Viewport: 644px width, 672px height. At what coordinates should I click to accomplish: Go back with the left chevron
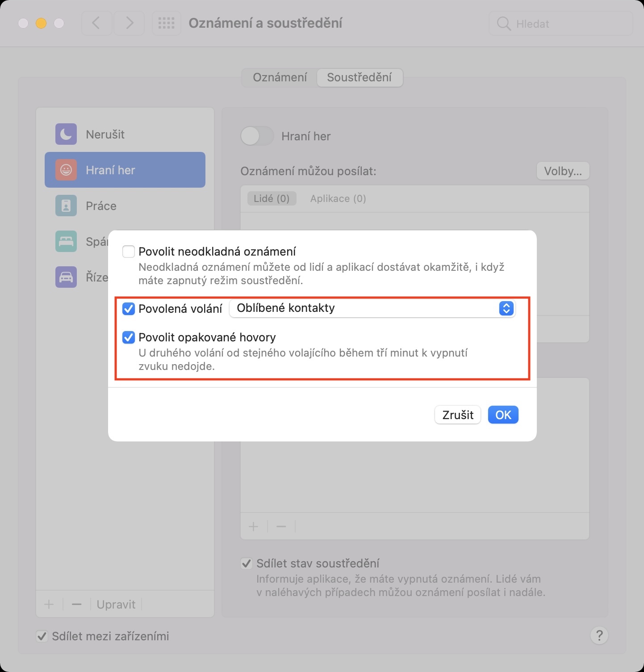(x=96, y=23)
